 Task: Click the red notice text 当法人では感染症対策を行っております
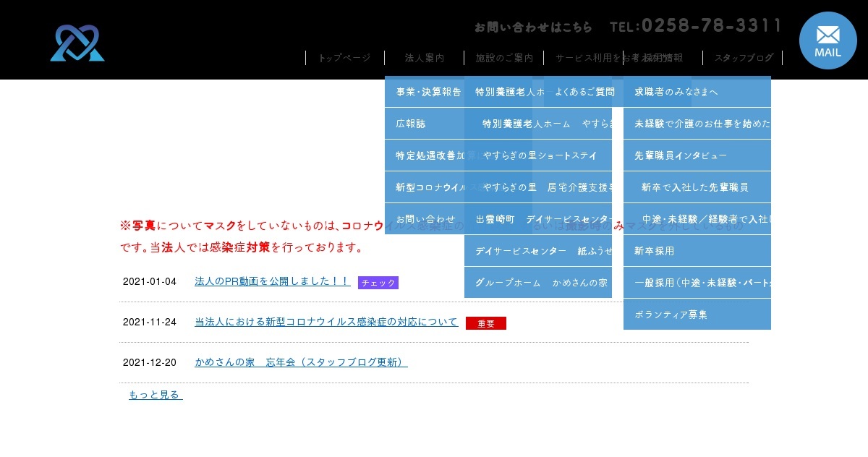pos(256,247)
